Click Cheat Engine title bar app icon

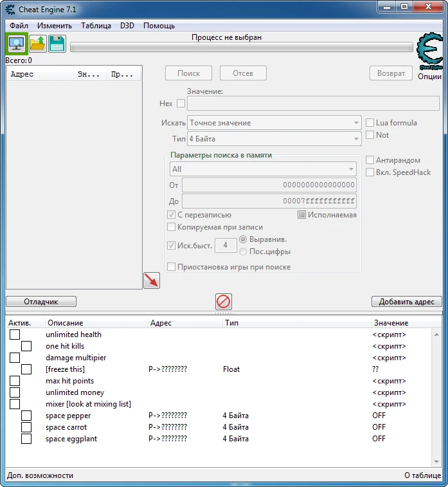click(9, 10)
